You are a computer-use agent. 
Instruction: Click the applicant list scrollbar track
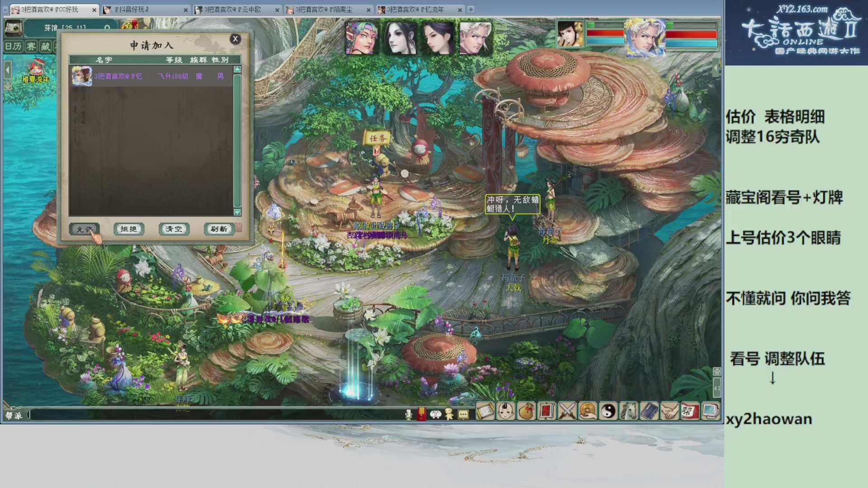click(237, 141)
